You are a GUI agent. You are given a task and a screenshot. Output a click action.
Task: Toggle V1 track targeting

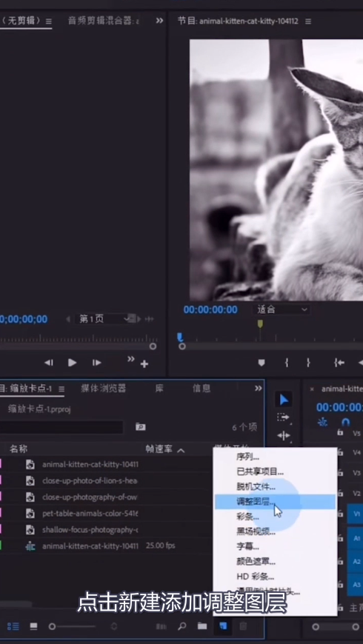(x=356, y=514)
